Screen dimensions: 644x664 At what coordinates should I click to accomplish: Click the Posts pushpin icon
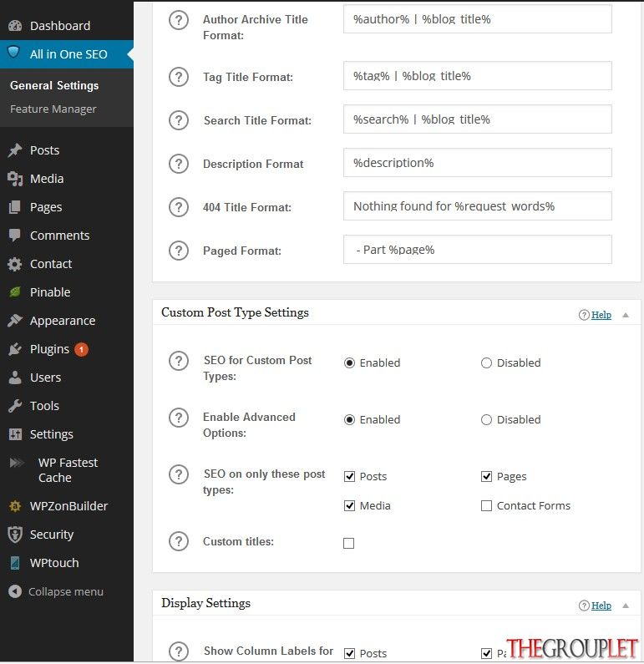pyautogui.click(x=15, y=150)
